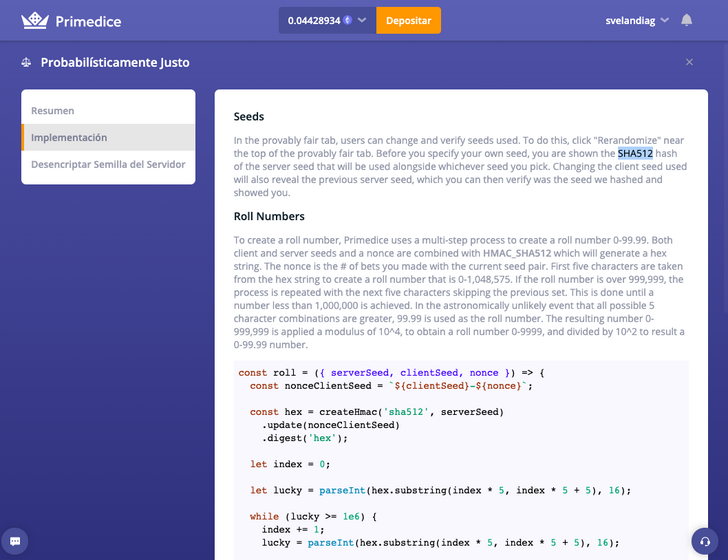Screen dimensions: 728x560
Task: Click the orange Depositar button
Action: point(409,20)
